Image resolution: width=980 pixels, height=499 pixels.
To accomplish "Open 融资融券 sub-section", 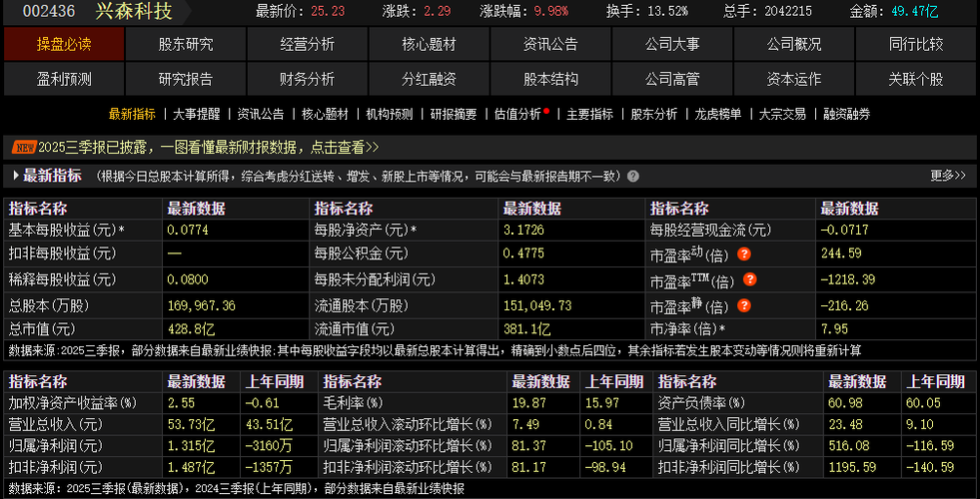I will point(847,115).
